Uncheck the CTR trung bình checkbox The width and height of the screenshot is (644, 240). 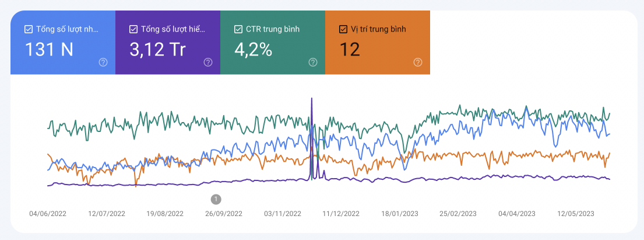[238, 29]
